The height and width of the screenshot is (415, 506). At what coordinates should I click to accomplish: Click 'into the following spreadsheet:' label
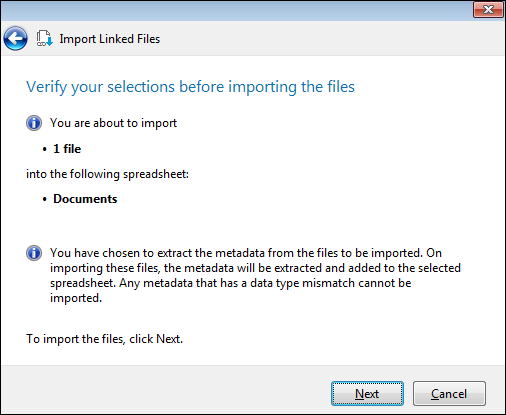pyautogui.click(x=107, y=174)
